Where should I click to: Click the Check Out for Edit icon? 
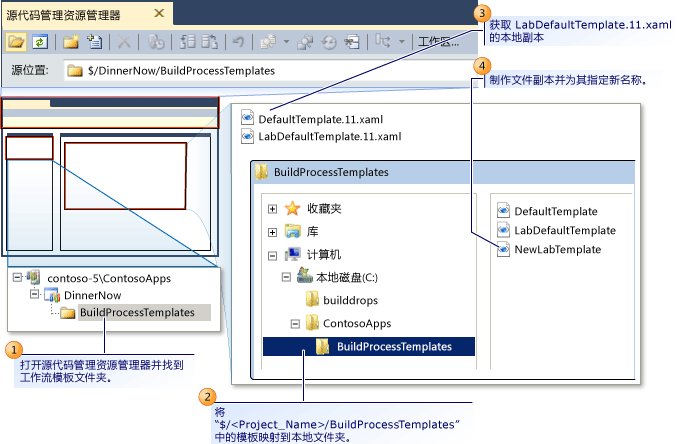tap(188, 42)
